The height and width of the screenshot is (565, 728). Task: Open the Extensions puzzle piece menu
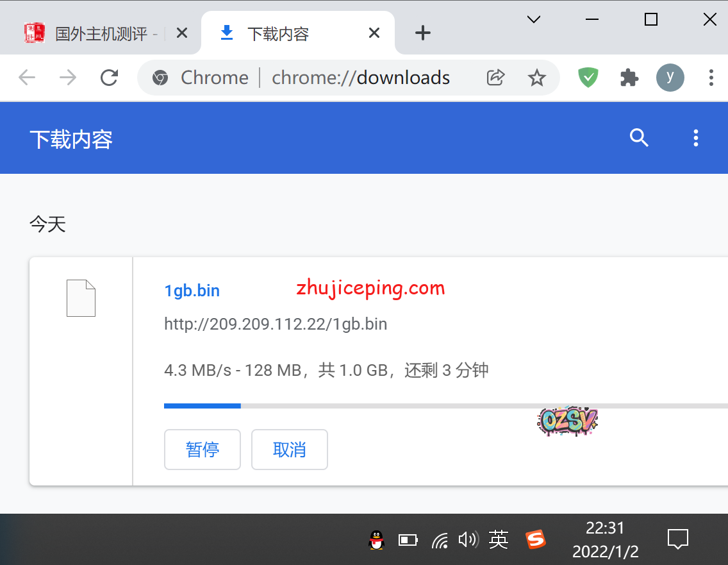pos(629,78)
